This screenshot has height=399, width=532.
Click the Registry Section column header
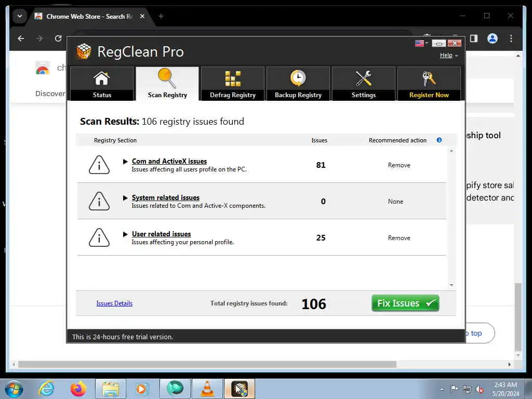point(115,140)
